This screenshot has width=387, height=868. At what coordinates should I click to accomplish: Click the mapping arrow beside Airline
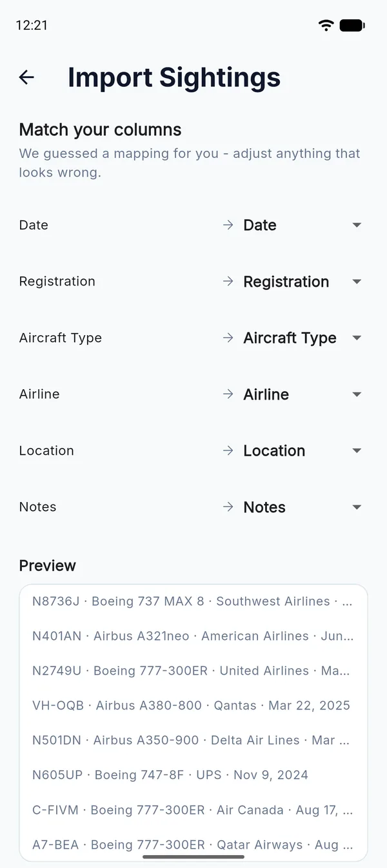(x=228, y=394)
